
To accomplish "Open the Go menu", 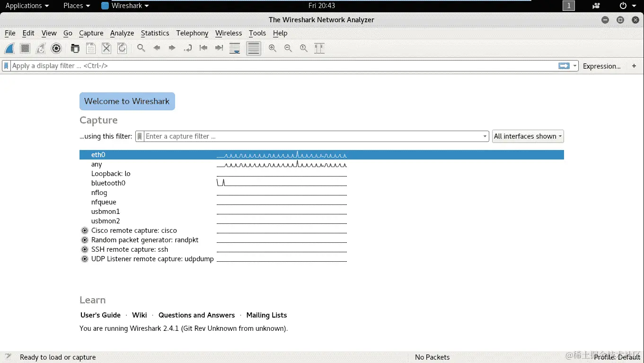I will 68,33.
